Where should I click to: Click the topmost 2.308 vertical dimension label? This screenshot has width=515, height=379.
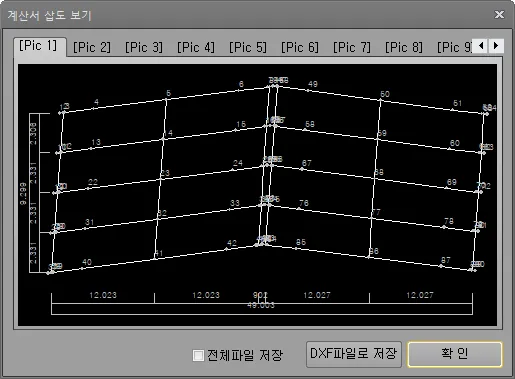coord(34,133)
